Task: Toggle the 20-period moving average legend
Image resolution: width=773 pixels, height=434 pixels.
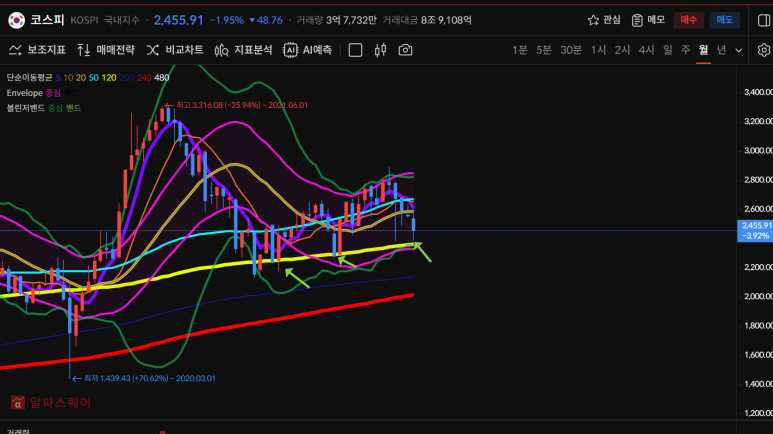Action: point(81,77)
